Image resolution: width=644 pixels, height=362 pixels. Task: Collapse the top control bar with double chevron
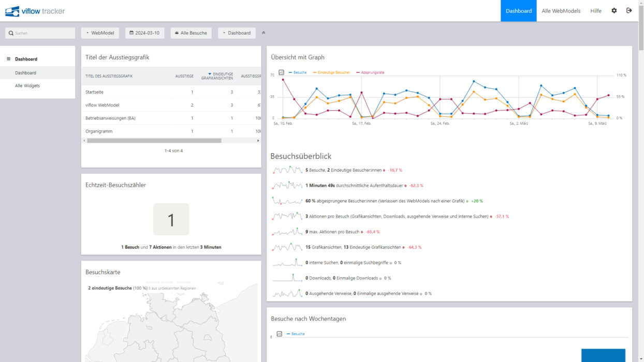pos(264,33)
